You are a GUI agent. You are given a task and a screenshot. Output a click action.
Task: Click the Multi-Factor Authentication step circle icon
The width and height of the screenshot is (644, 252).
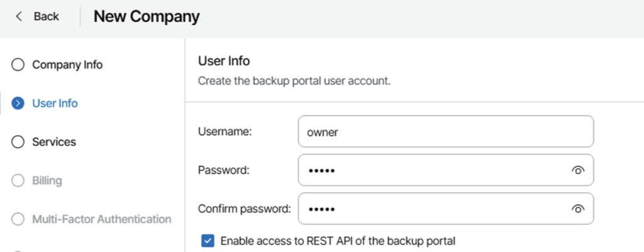point(18,219)
